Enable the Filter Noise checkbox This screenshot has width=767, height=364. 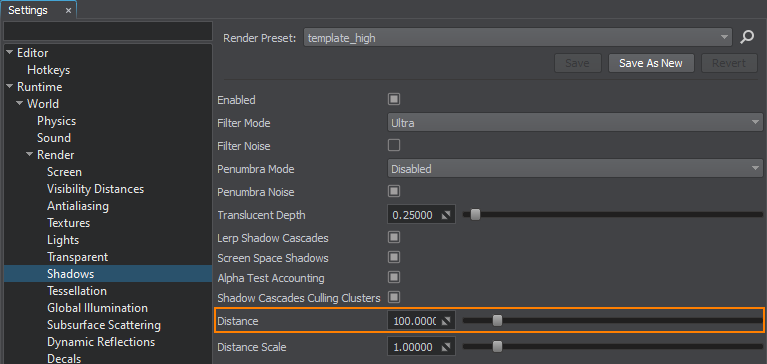[394, 145]
